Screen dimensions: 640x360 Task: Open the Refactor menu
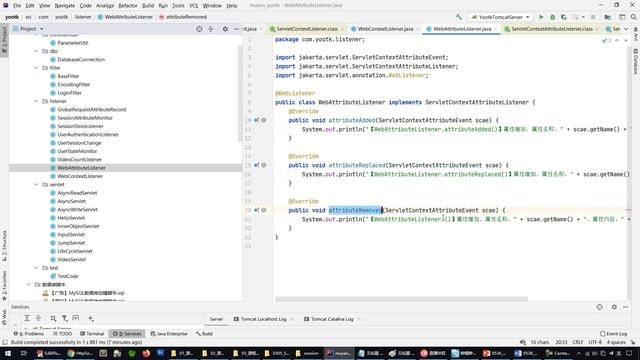click(128, 6)
